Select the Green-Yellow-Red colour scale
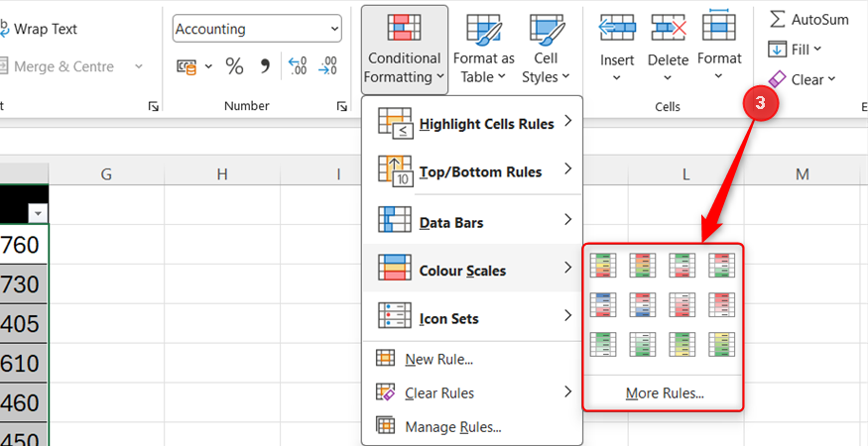Screen dimensions: 868x446 (603, 265)
